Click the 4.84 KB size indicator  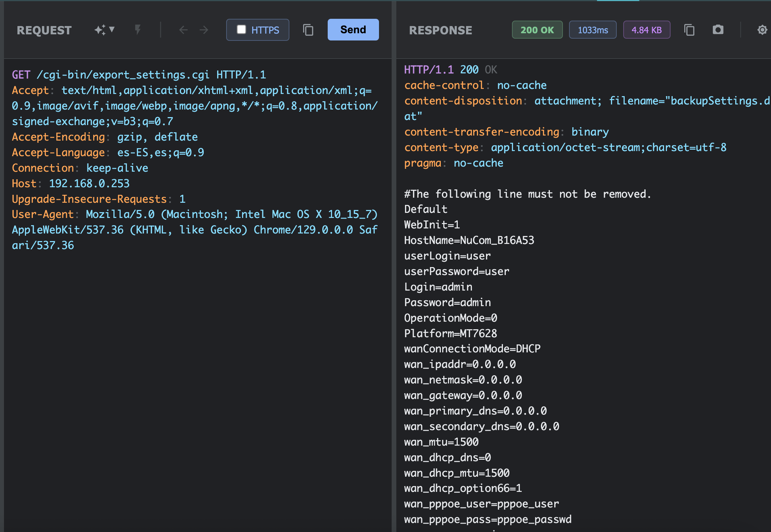(646, 30)
